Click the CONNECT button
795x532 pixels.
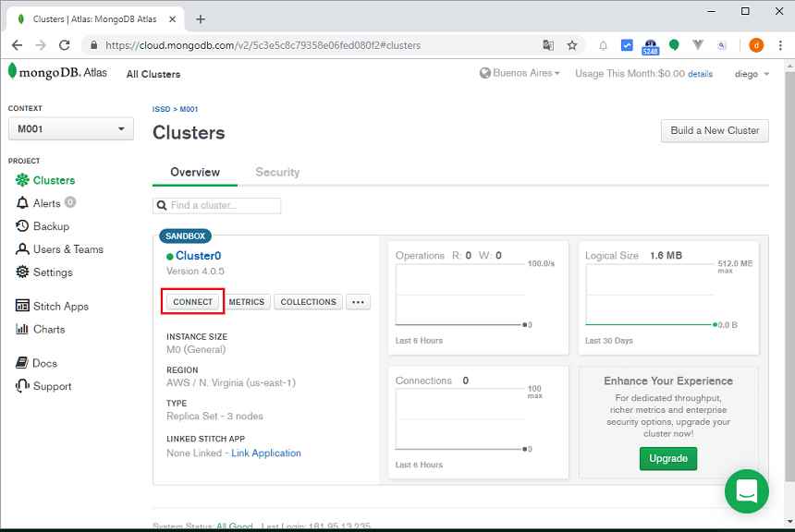pyautogui.click(x=192, y=302)
